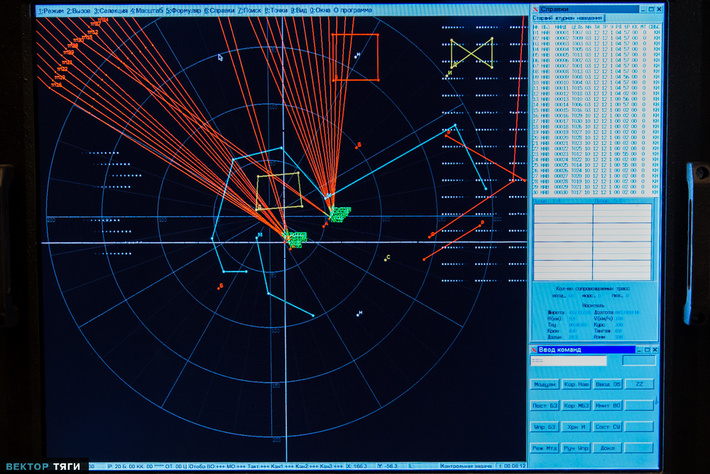
Task: Click the Пост БЗ button
Action: pos(545,405)
